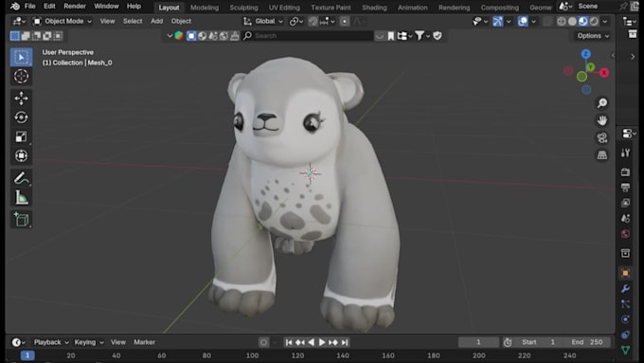Viewport: 644px width, 363px height.
Task: Open object visibility and selectability dropdown
Action: point(479,21)
